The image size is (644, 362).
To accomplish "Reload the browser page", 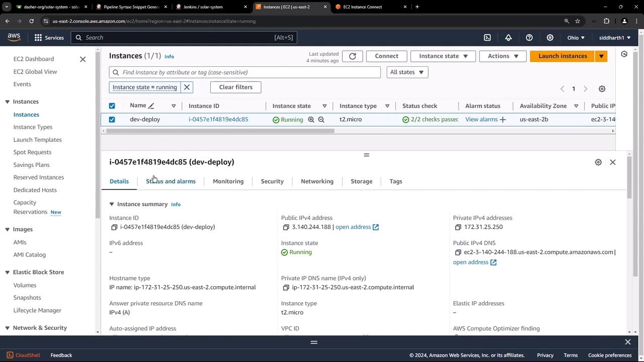I will (31, 21).
